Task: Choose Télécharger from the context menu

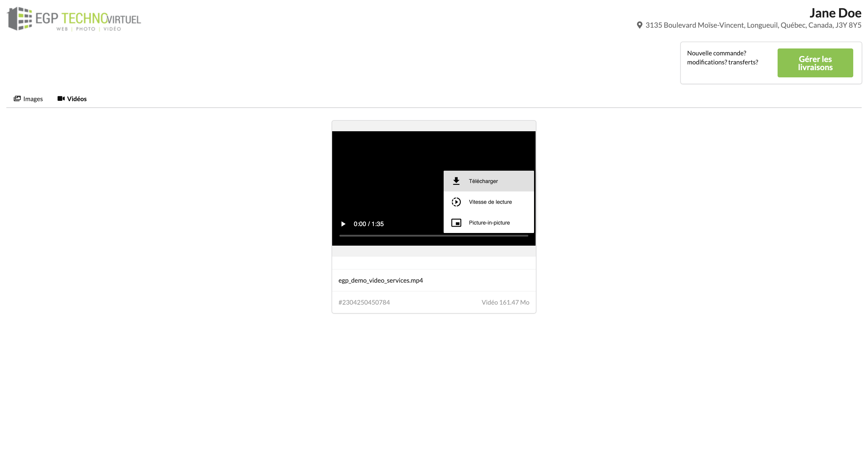Action: [x=483, y=181]
